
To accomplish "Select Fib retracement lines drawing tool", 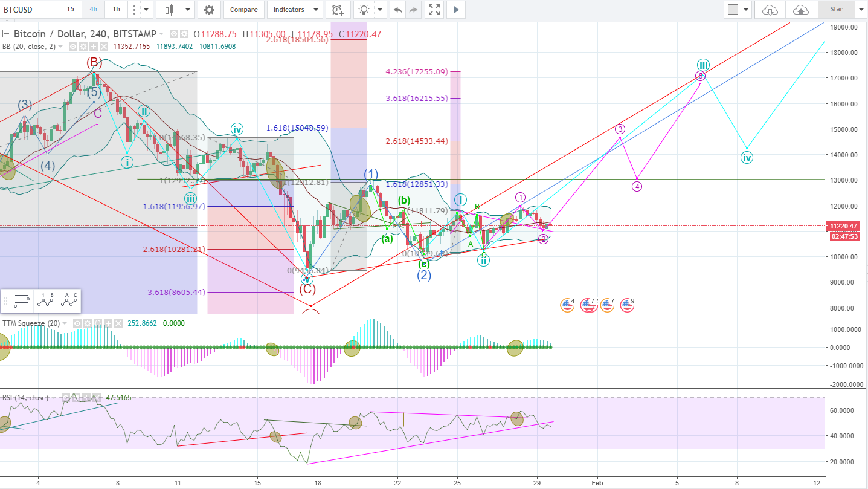I will pyautogui.click(x=22, y=300).
